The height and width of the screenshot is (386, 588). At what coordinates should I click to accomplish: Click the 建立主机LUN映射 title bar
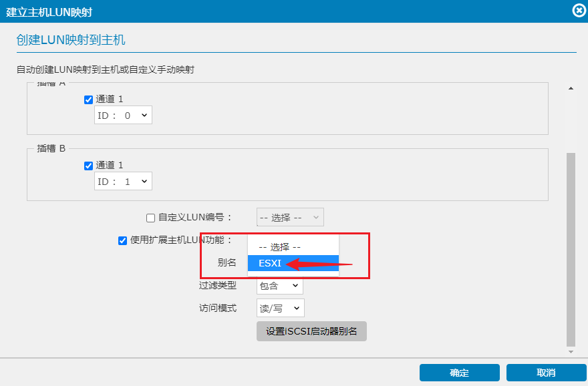[267, 11]
